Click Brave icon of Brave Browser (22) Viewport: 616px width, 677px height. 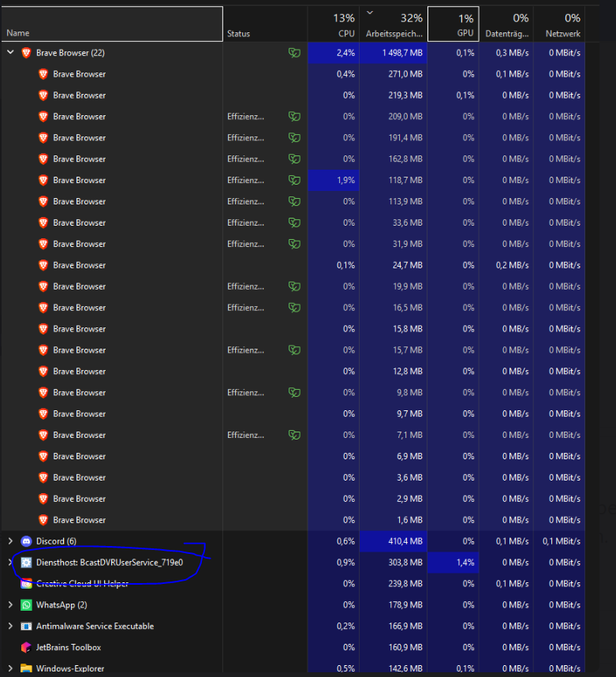26,53
